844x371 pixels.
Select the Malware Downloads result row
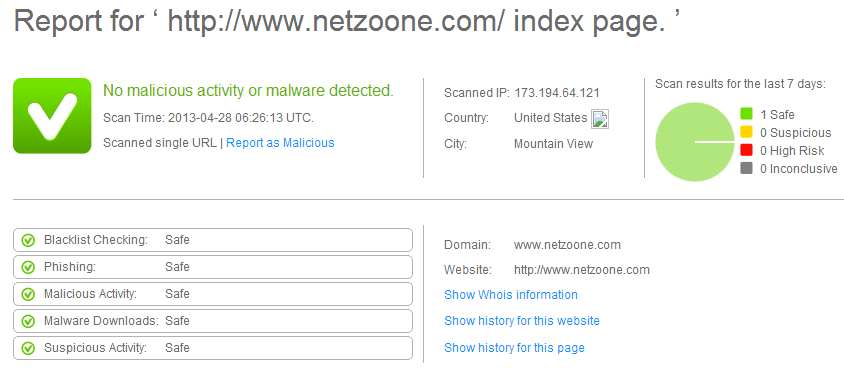213,321
